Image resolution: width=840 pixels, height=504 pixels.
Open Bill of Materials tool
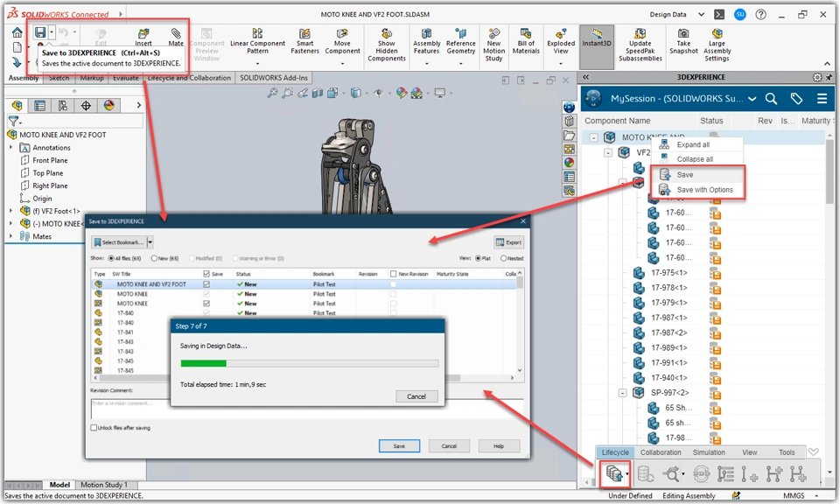[526, 42]
